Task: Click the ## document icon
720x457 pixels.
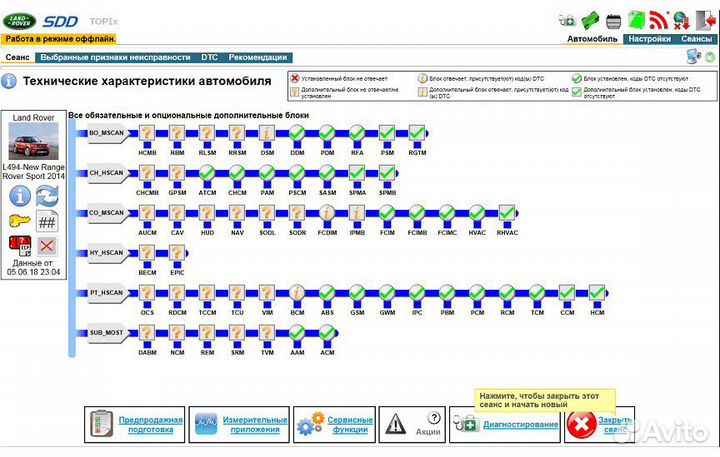Action: pyautogui.click(x=46, y=221)
